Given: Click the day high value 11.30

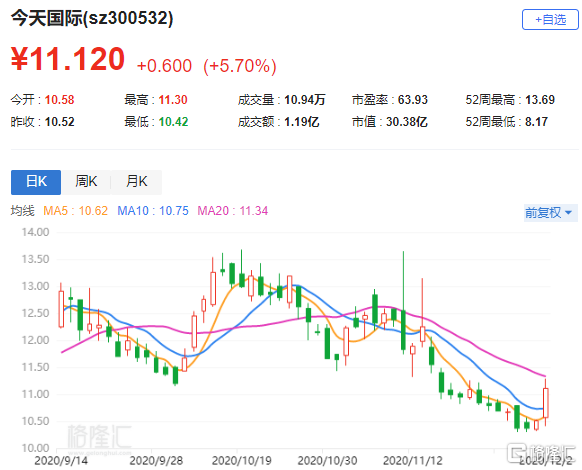Looking at the screenshot, I should click(173, 100).
